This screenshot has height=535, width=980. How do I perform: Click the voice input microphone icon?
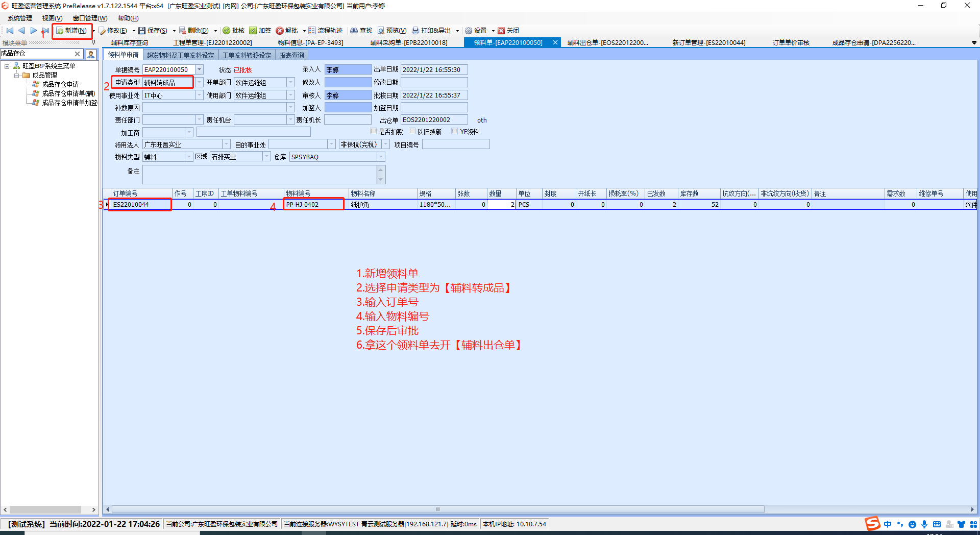[924, 524]
